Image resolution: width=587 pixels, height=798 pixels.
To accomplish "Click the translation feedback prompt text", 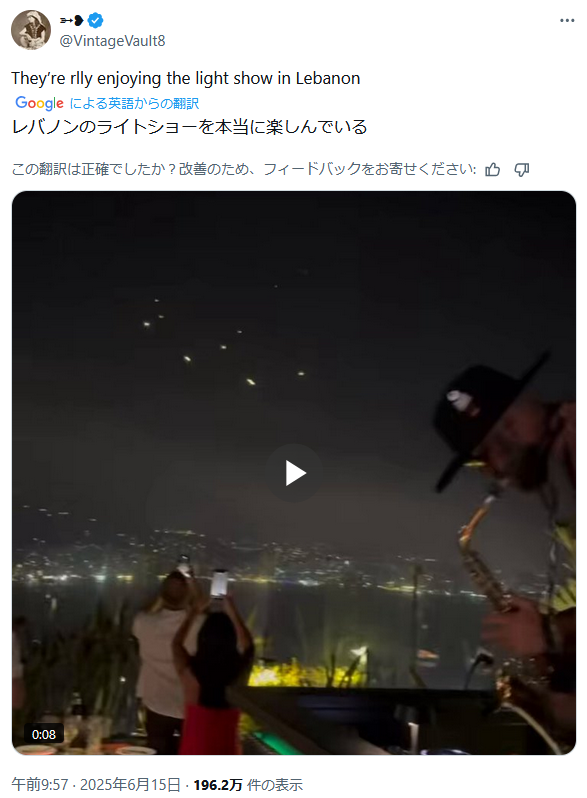I will (244, 169).
